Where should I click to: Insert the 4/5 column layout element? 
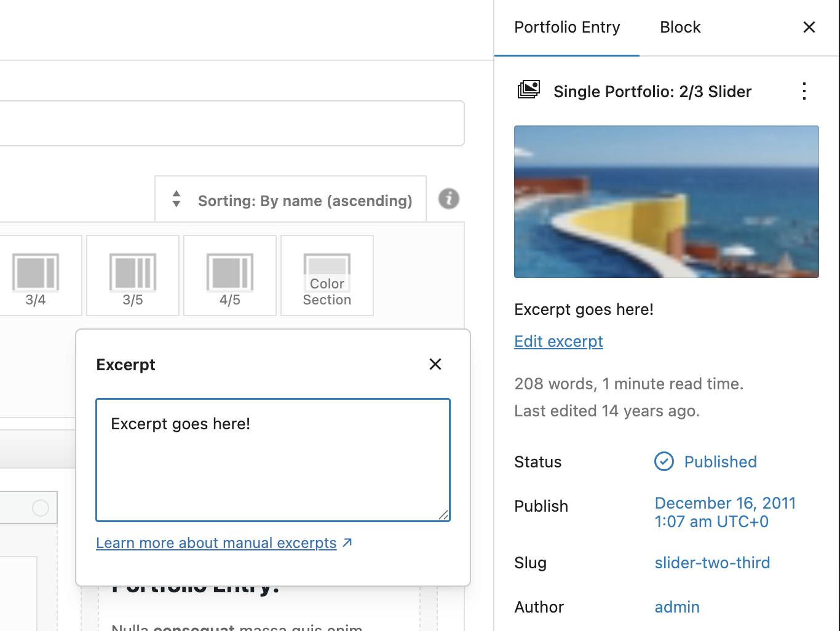pyautogui.click(x=230, y=275)
